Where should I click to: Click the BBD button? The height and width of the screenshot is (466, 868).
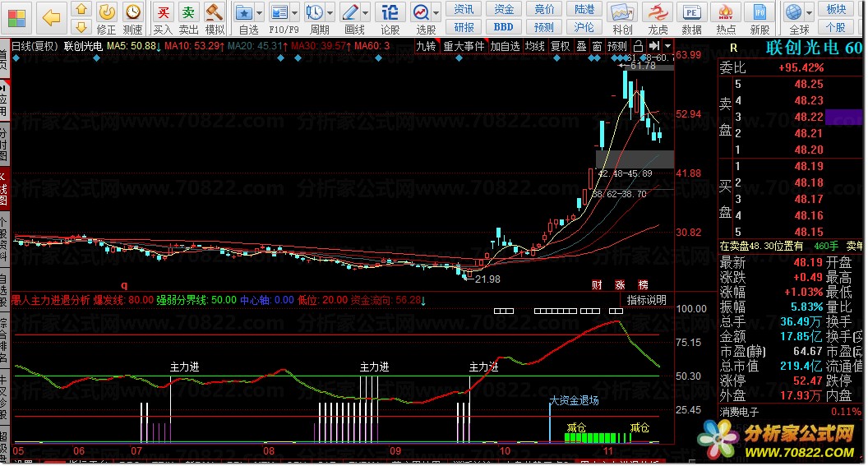pyautogui.click(x=504, y=27)
